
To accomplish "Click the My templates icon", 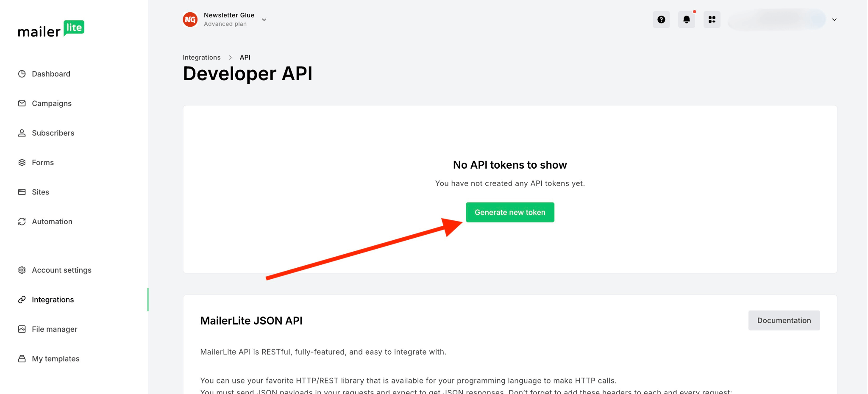I will tap(22, 359).
